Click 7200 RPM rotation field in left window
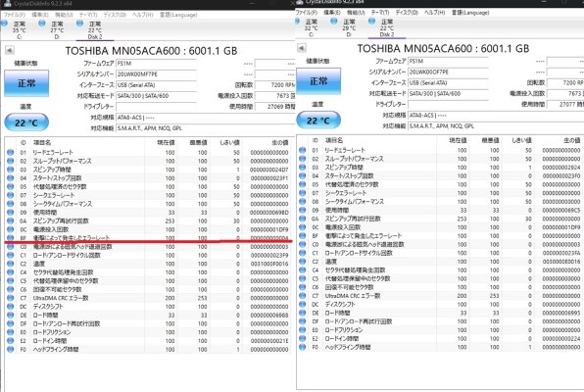584x392 pixels. (x=275, y=85)
